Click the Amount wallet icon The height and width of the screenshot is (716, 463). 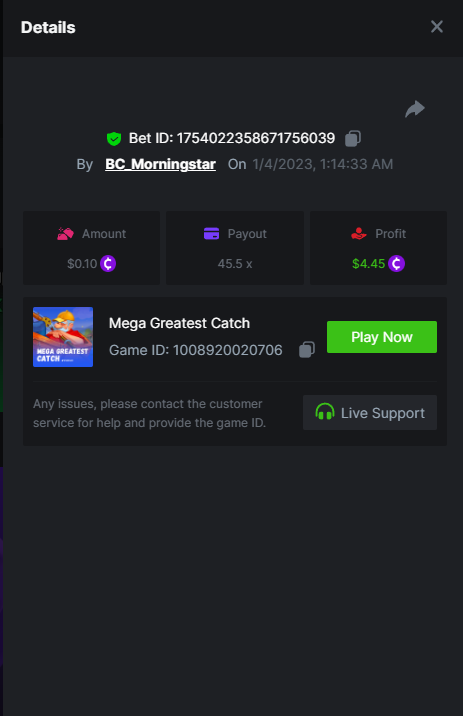tap(65, 234)
